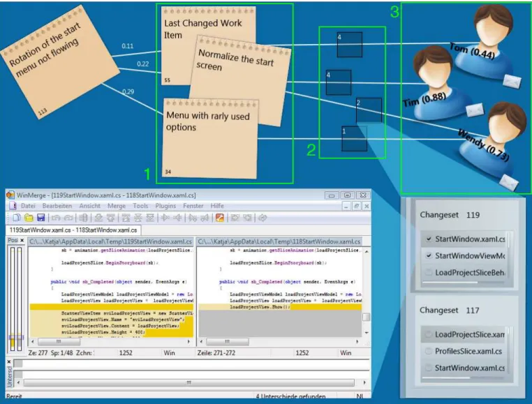
Task: Open the Tools menu
Action: click(x=140, y=206)
